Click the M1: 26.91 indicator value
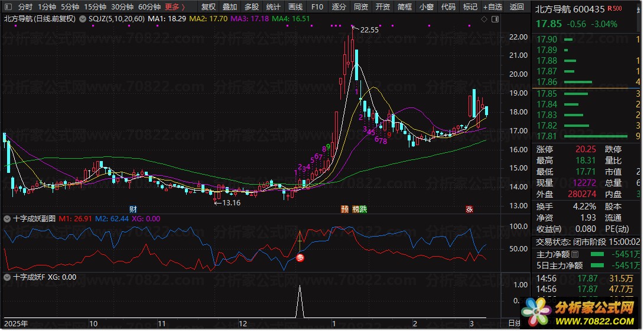Image resolution: width=644 pixels, height=331 pixels. pos(76,219)
